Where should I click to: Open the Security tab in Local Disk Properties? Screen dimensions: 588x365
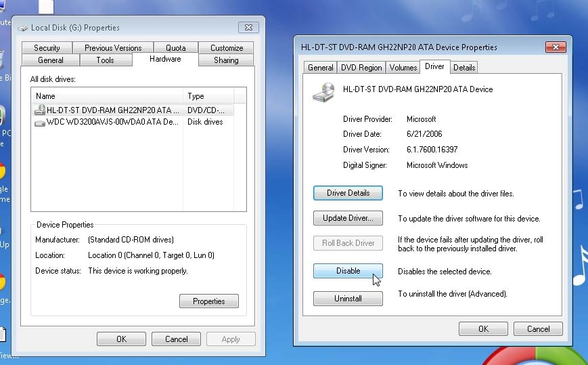47,47
